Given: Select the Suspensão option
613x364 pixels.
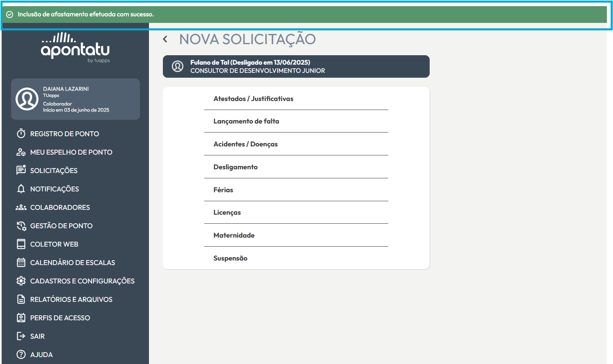Looking at the screenshot, I should pos(296,258).
